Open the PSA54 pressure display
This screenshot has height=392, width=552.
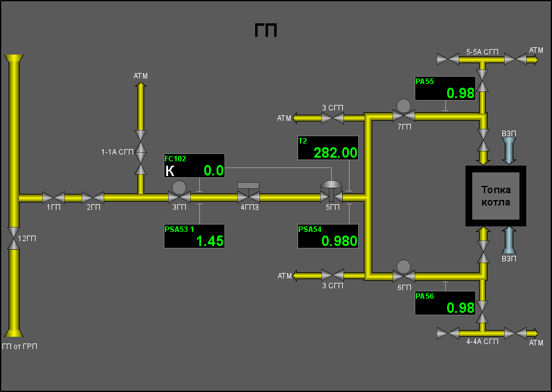[x=328, y=236]
